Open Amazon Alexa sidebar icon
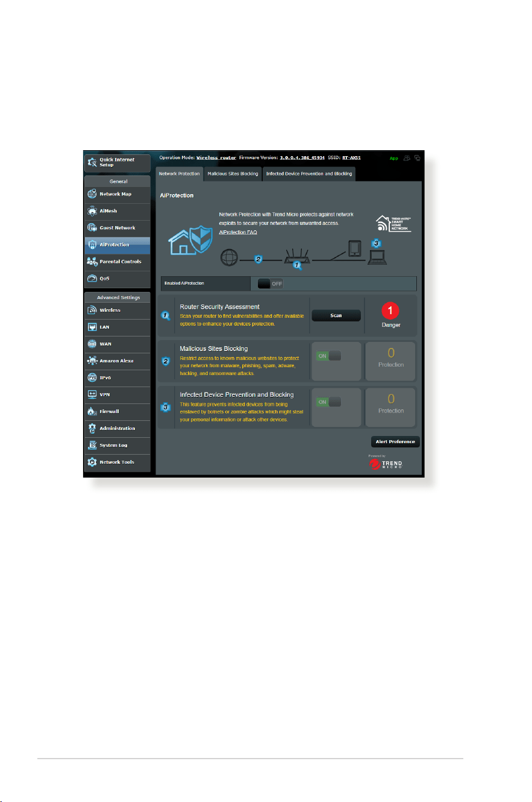 click(x=92, y=361)
